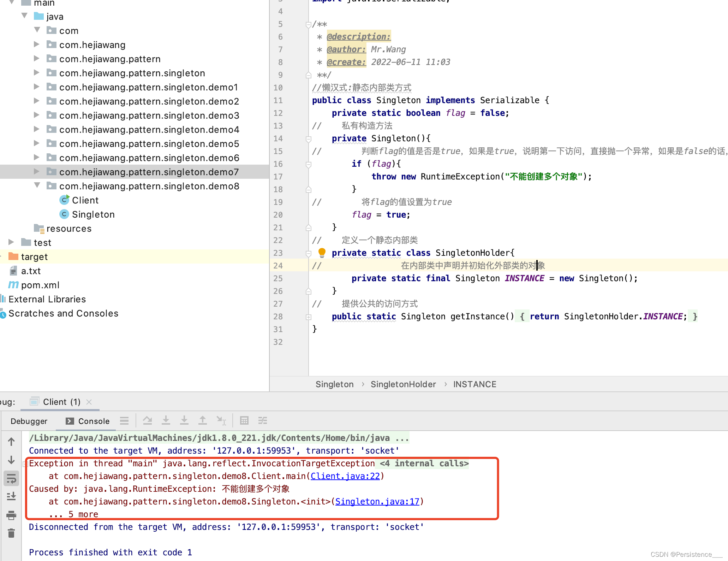
Task: Select the singleton.demo2 package row
Action: click(135, 101)
